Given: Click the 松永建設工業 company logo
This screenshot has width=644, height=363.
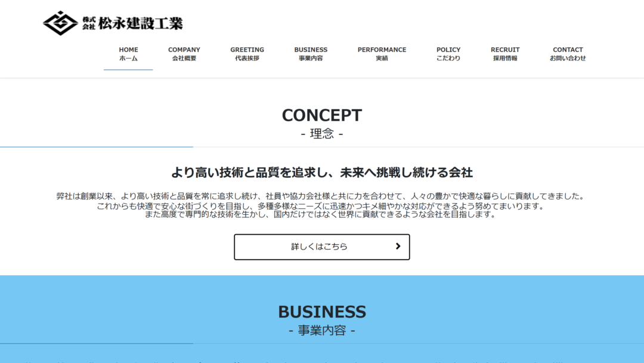Looking at the screenshot, I should click(x=113, y=23).
